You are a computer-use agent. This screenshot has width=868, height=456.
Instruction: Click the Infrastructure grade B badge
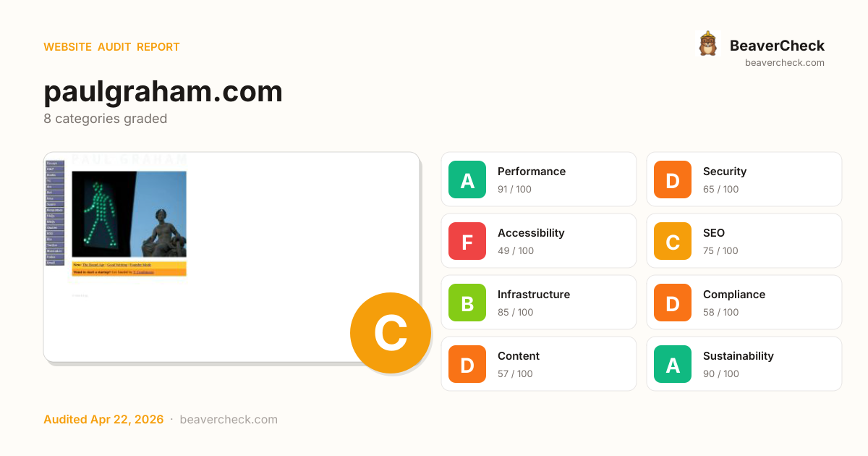click(x=467, y=303)
